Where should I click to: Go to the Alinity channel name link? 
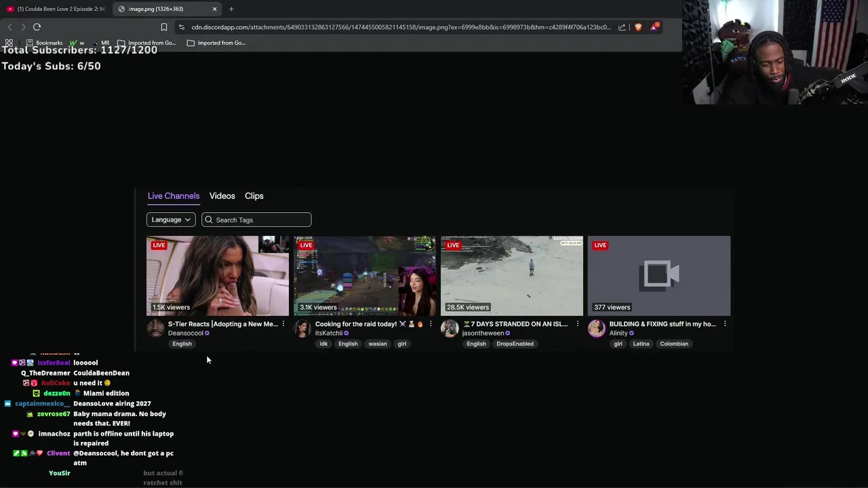pos(618,333)
